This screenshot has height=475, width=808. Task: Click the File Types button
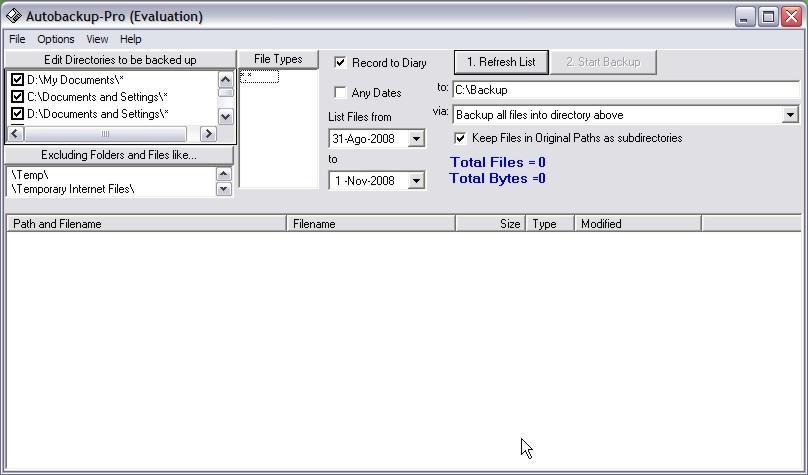(278, 59)
